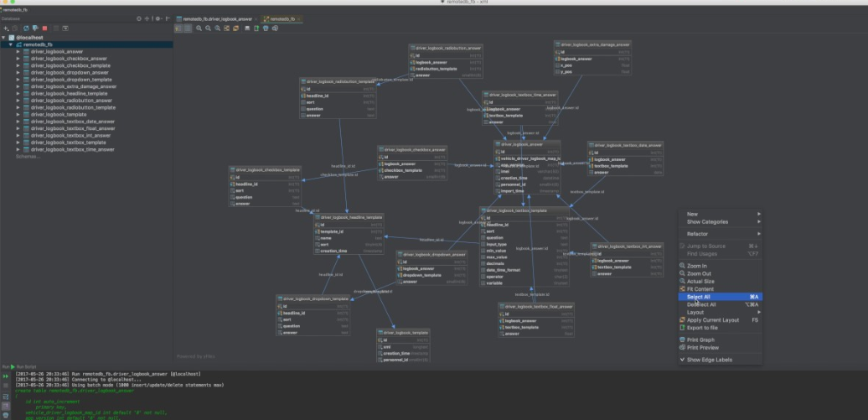Click the zoom in magnifier on the diagram toolbar
Screen dimensions: 868x420
(199, 29)
